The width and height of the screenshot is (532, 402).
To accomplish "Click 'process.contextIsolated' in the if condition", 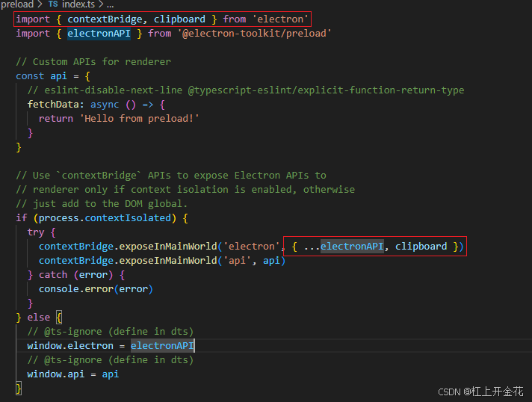I will pos(105,217).
